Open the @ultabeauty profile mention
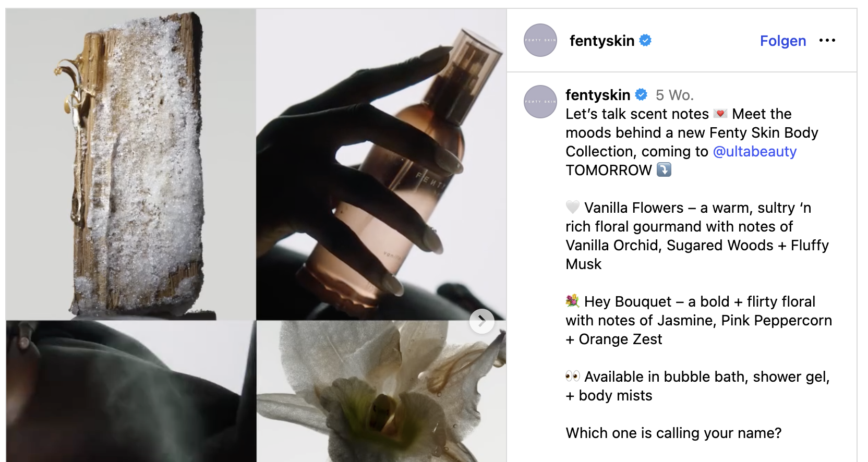868x462 pixels. (755, 151)
